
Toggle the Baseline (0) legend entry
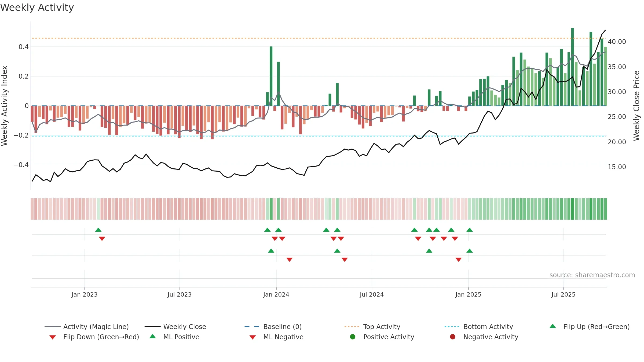coord(273,327)
